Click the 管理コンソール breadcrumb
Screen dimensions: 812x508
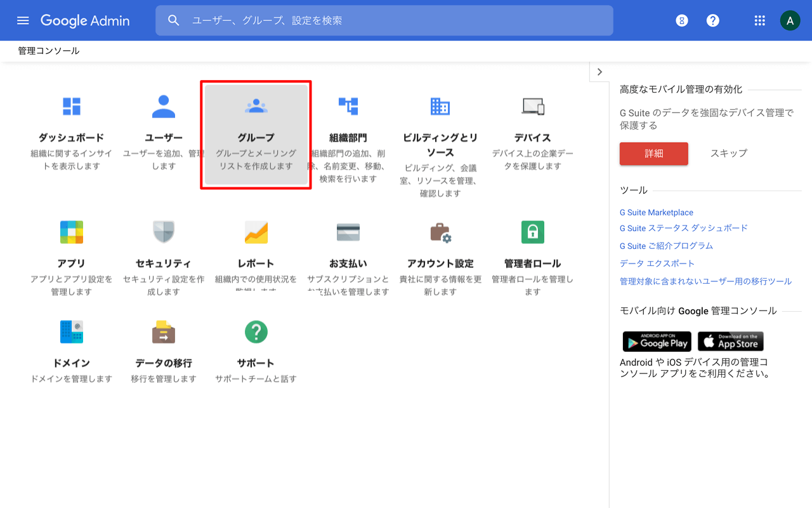tap(49, 51)
